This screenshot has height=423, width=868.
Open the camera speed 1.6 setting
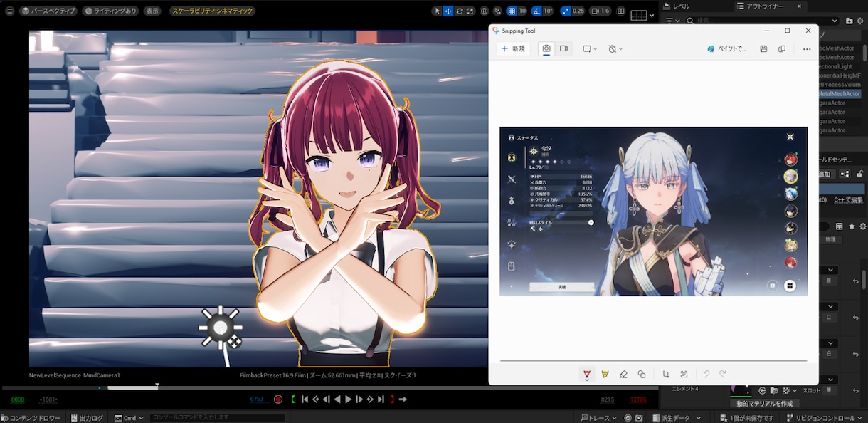click(600, 11)
